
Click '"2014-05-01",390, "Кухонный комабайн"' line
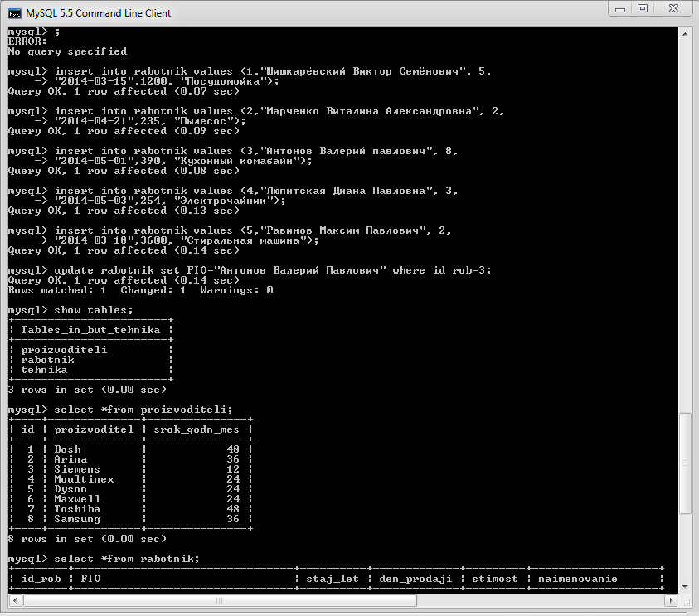pos(173,161)
